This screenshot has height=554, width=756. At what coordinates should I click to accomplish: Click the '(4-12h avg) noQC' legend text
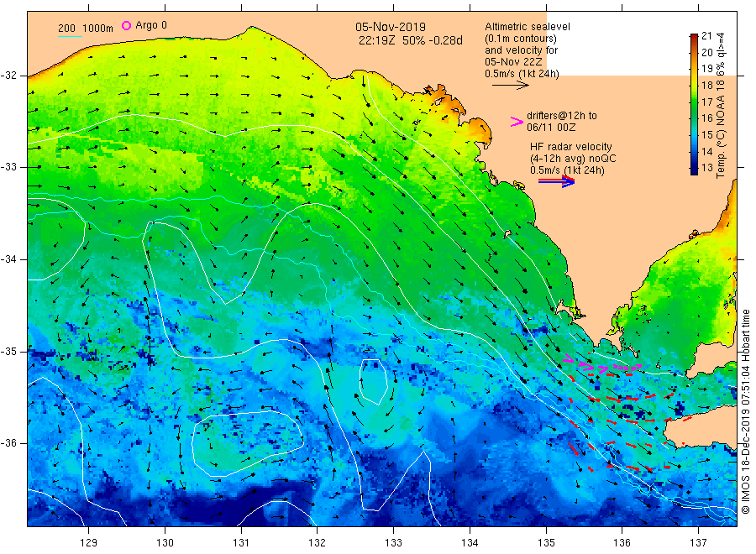(573, 159)
